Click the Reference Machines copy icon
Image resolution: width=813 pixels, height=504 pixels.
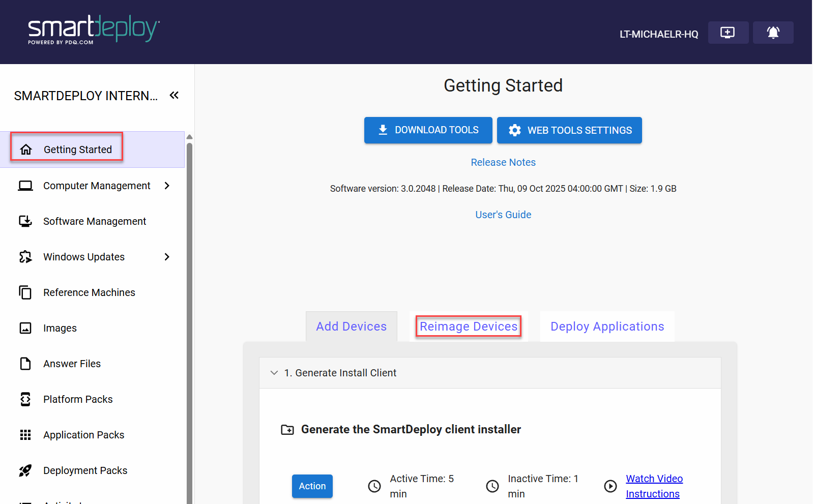(x=25, y=292)
